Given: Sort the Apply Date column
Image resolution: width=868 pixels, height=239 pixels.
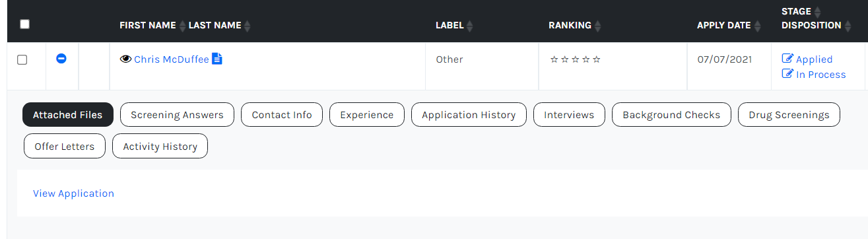Looking at the screenshot, I should click(757, 26).
